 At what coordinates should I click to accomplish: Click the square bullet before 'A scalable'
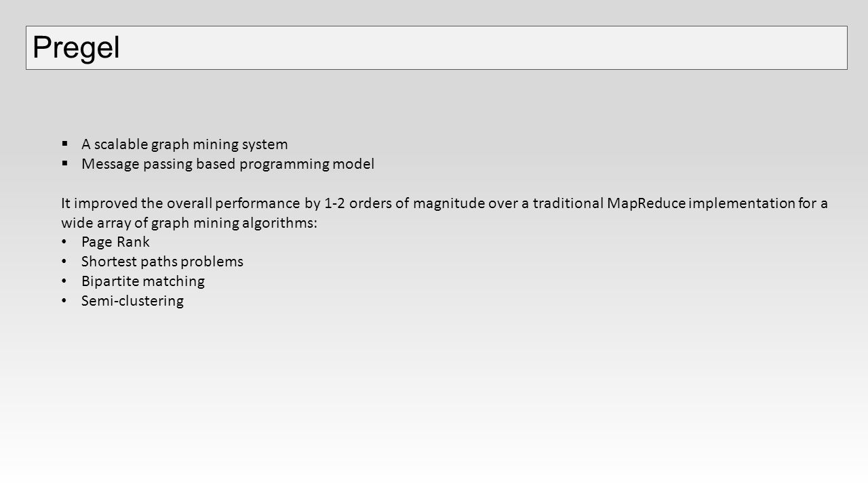click(x=64, y=144)
